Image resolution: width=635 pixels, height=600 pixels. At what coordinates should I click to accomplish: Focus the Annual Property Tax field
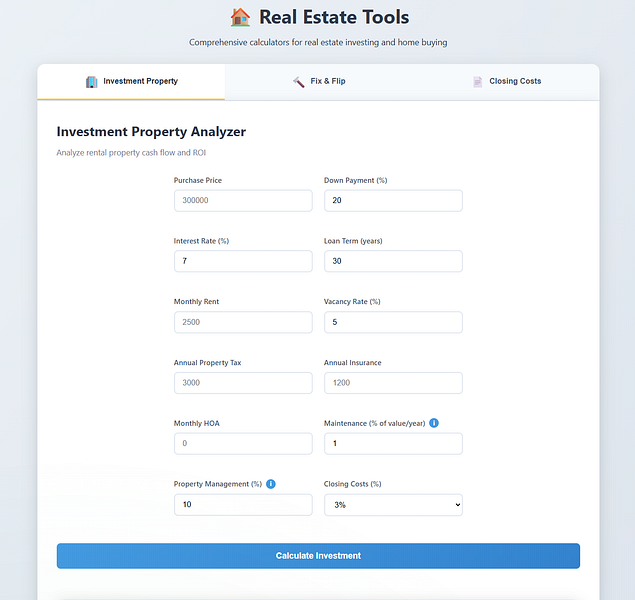tap(243, 383)
